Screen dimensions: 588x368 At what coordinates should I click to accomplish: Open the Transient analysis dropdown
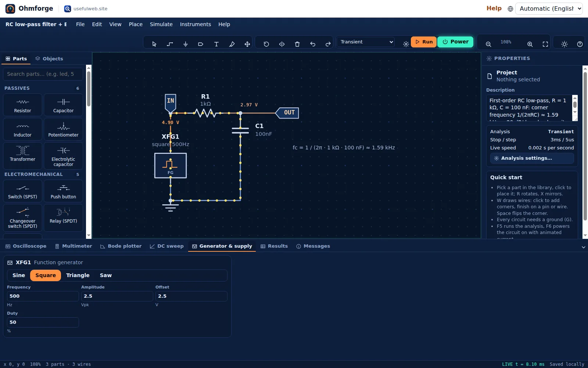(366, 42)
